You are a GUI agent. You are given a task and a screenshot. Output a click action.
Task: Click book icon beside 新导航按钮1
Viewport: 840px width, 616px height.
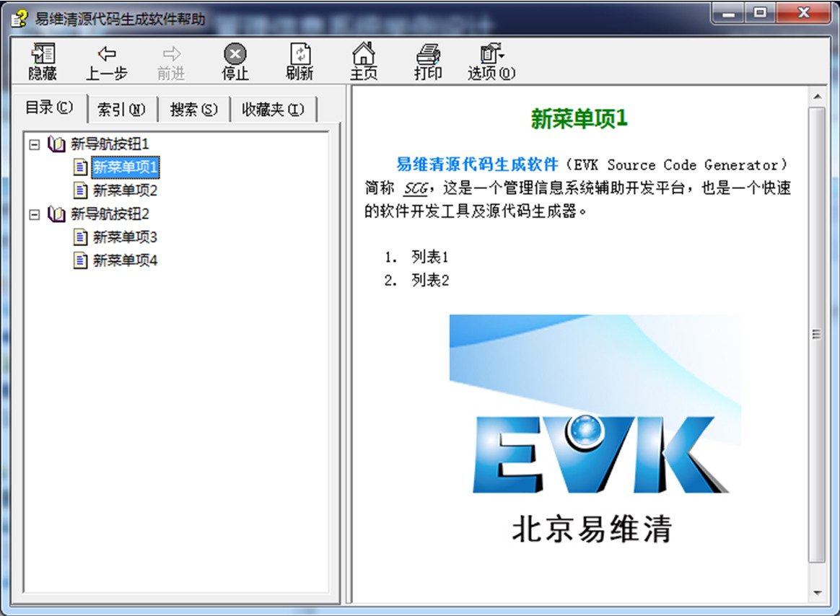coord(56,144)
